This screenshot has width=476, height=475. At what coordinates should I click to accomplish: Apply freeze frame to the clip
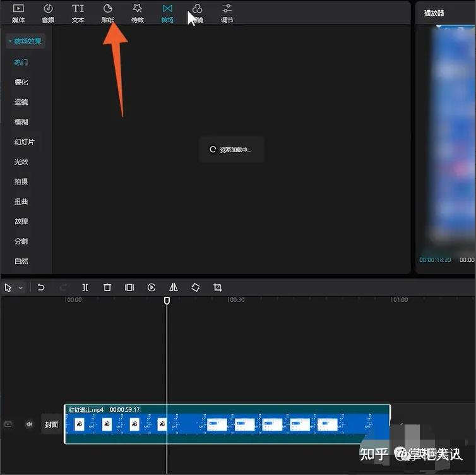pyautogui.click(x=129, y=287)
